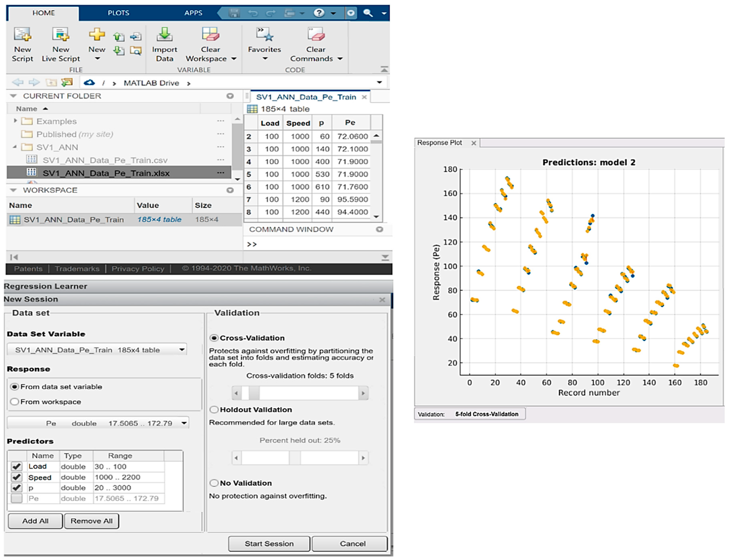Expand the Examples folder
Image resolution: width=731 pixels, height=560 pixels.
(x=15, y=121)
